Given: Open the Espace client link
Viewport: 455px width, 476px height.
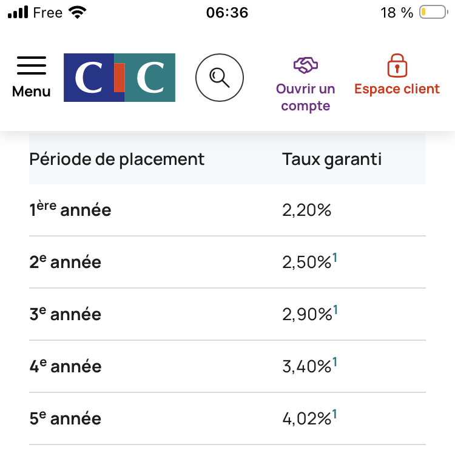Looking at the screenshot, I should tap(397, 89).
